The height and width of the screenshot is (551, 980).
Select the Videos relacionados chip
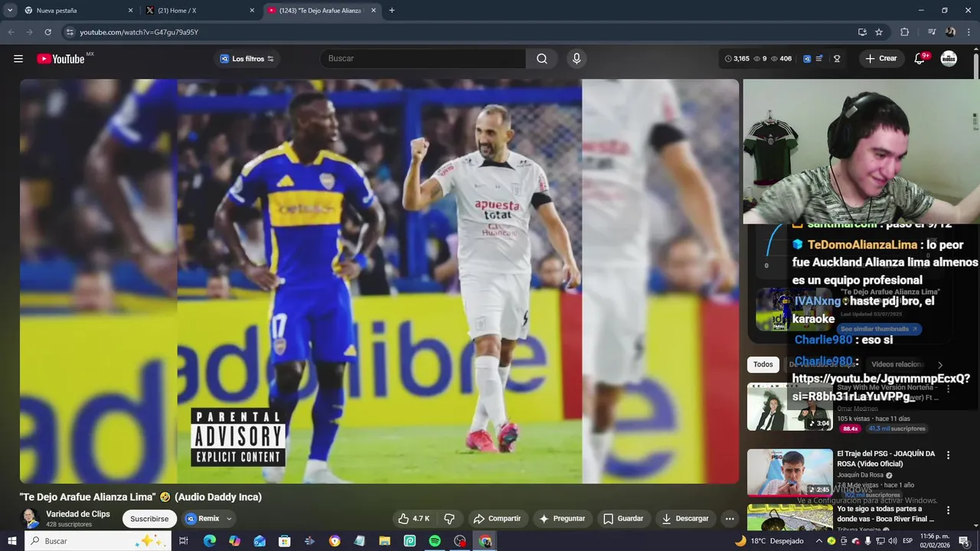coord(897,364)
